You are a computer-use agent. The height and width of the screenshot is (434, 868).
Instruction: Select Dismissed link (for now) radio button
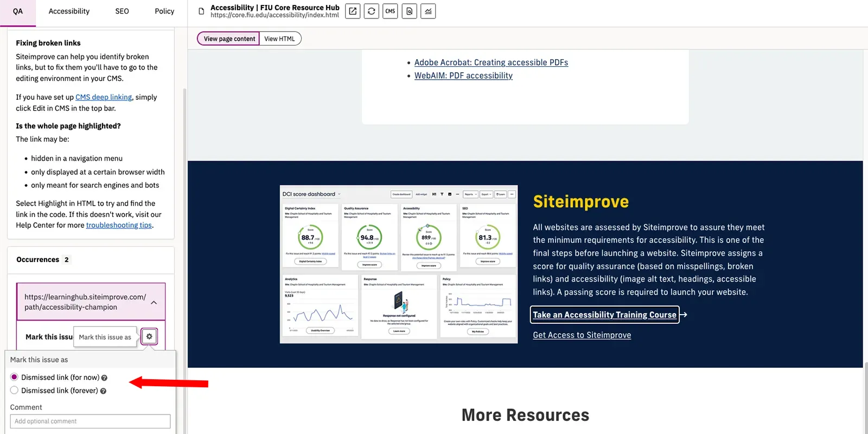tap(14, 377)
